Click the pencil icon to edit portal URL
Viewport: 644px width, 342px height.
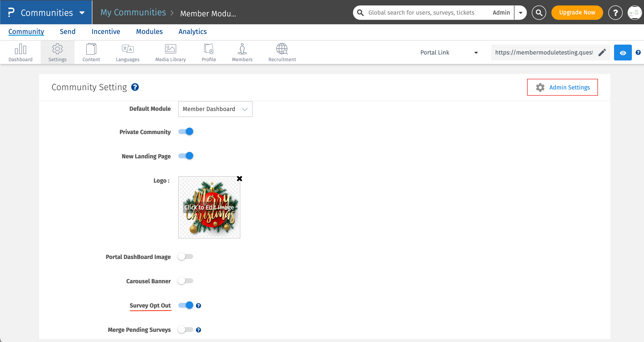[602, 52]
